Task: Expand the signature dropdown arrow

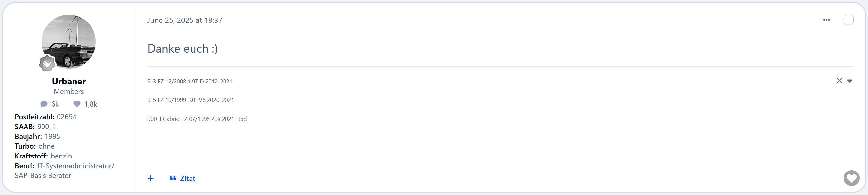Action: click(849, 81)
